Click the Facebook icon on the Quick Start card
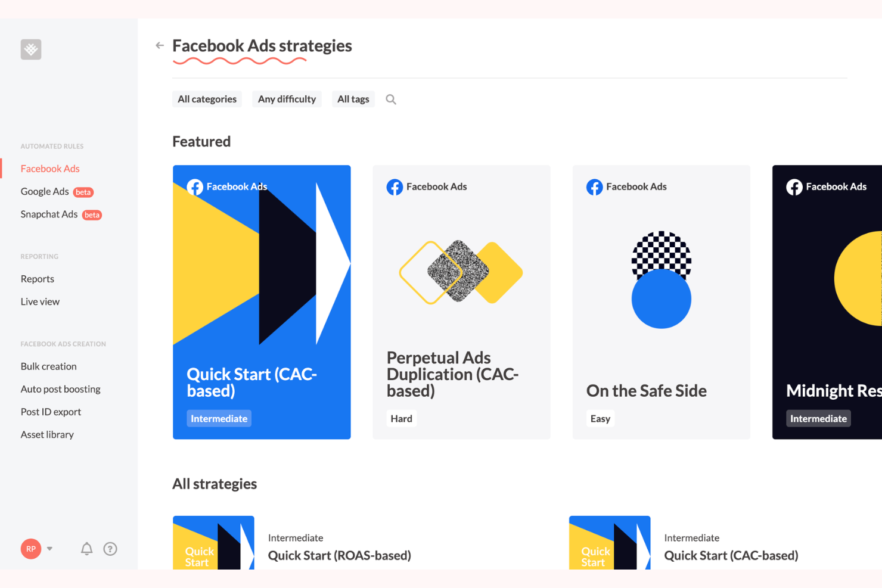The image size is (882, 588). tap(195, 186)
